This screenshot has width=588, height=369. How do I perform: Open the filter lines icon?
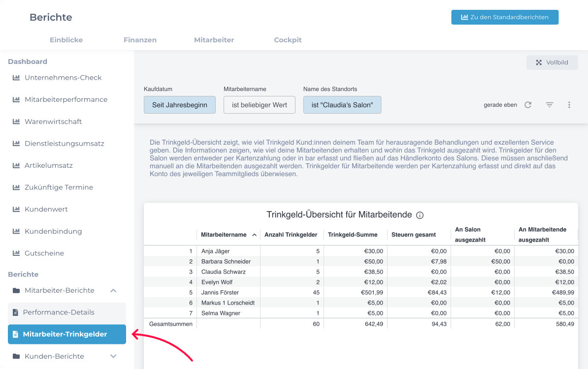(550, 105)
